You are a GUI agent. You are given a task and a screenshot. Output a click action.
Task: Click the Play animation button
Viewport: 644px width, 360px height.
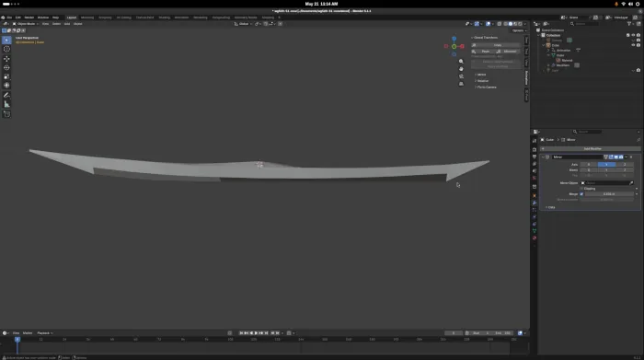pos(257,333)
